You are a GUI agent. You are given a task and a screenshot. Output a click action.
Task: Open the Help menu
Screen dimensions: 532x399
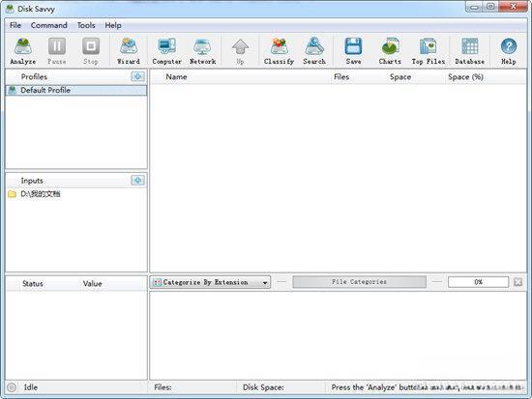113,25
